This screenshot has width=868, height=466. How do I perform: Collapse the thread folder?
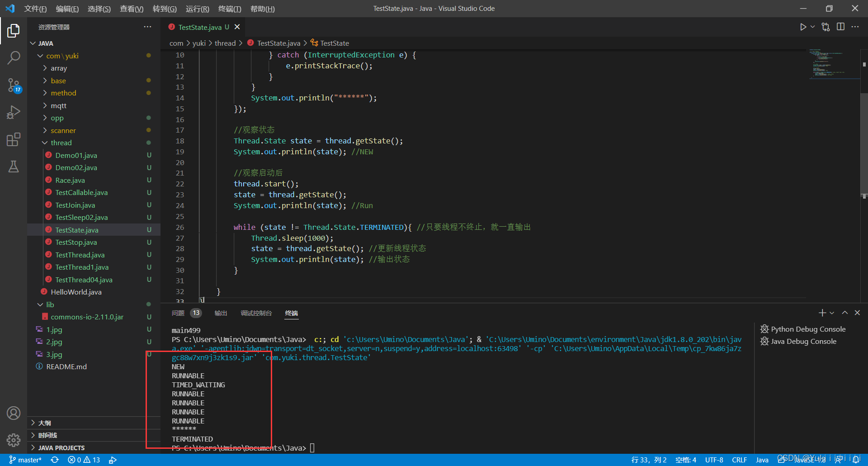pos(94,143)
